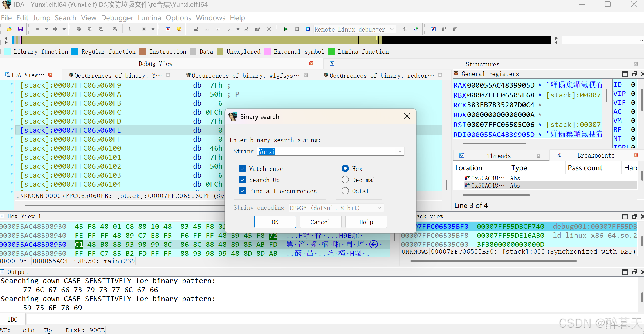Uncheck the Match case checkbox
Screen dimensions: 644x334
point(243,169)
